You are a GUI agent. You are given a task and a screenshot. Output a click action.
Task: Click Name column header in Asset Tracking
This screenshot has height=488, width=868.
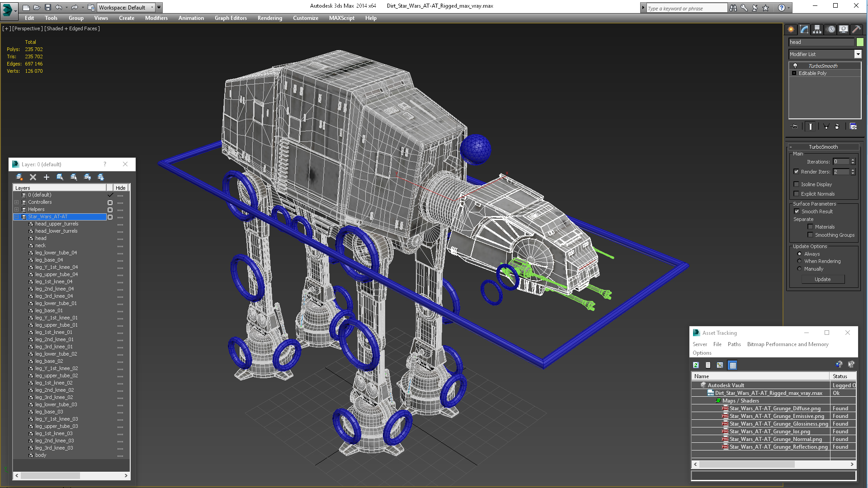point(761,376)
